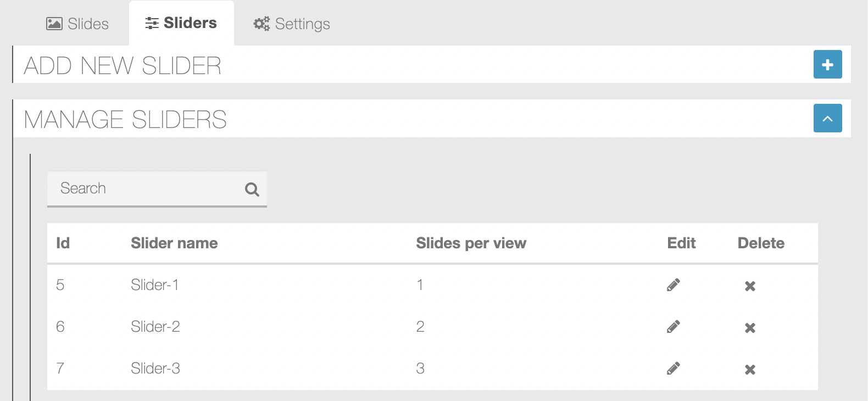Open the Settings tab
The width and height of the screenshot is (868, 401).
coord(291,24)
